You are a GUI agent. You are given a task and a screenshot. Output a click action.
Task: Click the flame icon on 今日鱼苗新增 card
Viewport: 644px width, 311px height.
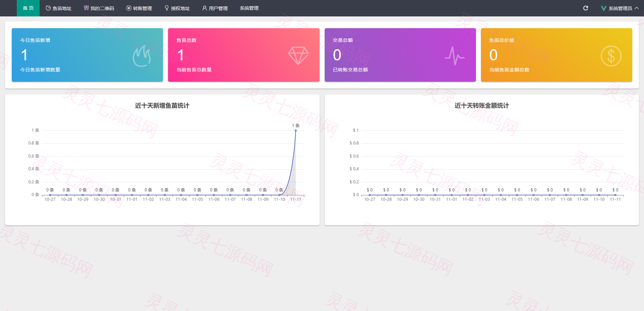pyautogui.click(x=142, y=56)
